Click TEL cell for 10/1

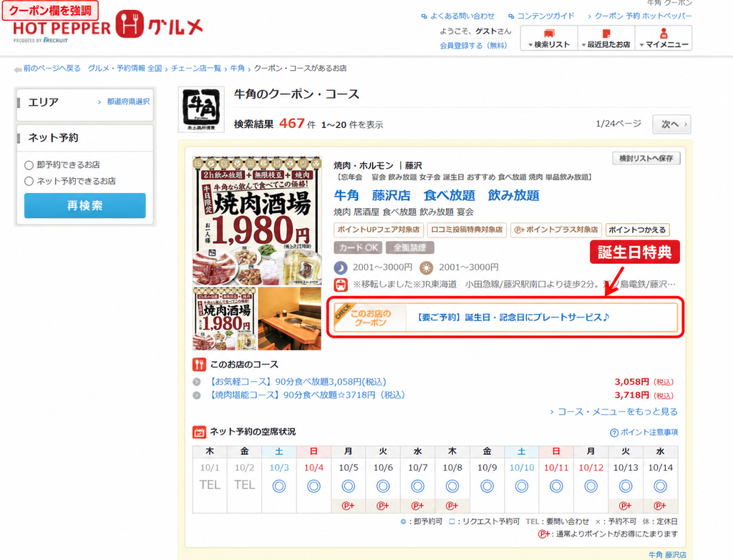coord(210,486)
